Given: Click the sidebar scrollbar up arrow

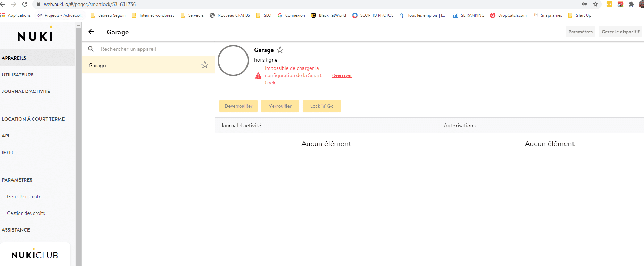Looking at the screenshot, I should click(78, 25).
